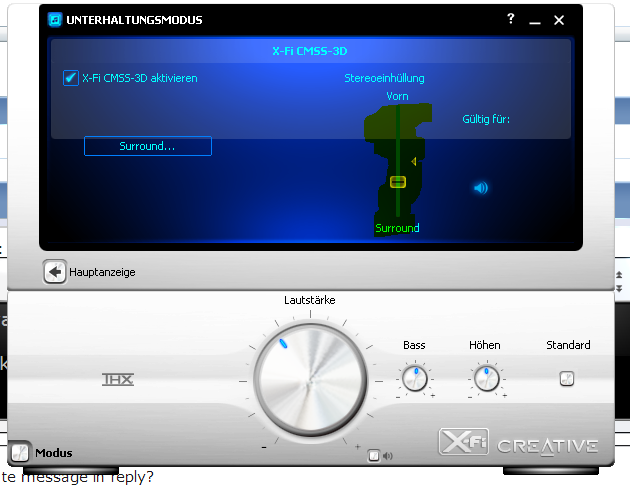Click the THX logo

(x=118, y=379)
